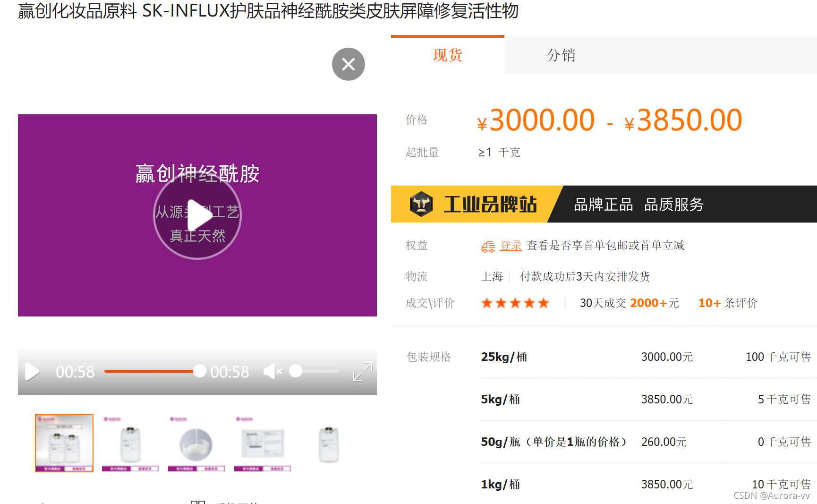817x504 pixels.
Task: Adjust the volume slider knob
Action: click(x=296, y=371)
